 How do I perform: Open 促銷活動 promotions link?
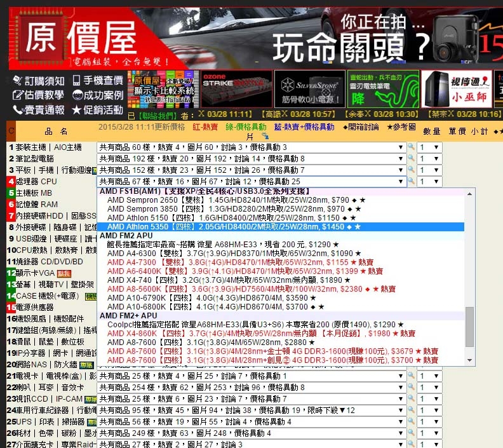click(x=98, y=110)
